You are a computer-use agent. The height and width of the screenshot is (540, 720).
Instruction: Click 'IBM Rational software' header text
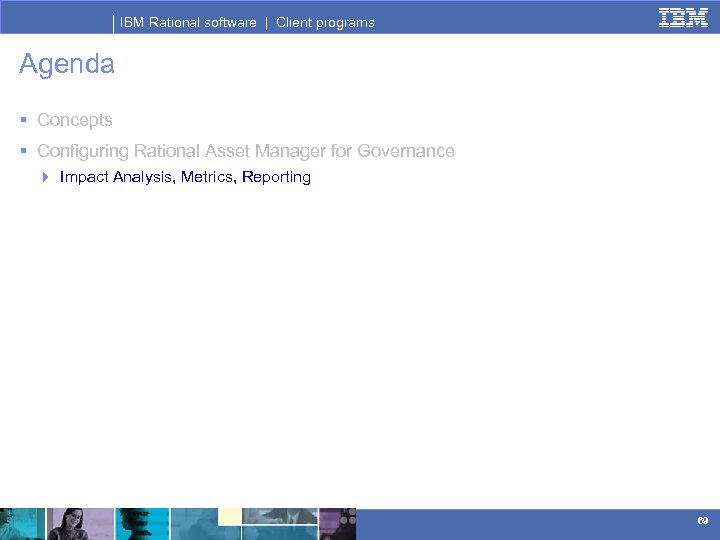[x=188, y=22]
